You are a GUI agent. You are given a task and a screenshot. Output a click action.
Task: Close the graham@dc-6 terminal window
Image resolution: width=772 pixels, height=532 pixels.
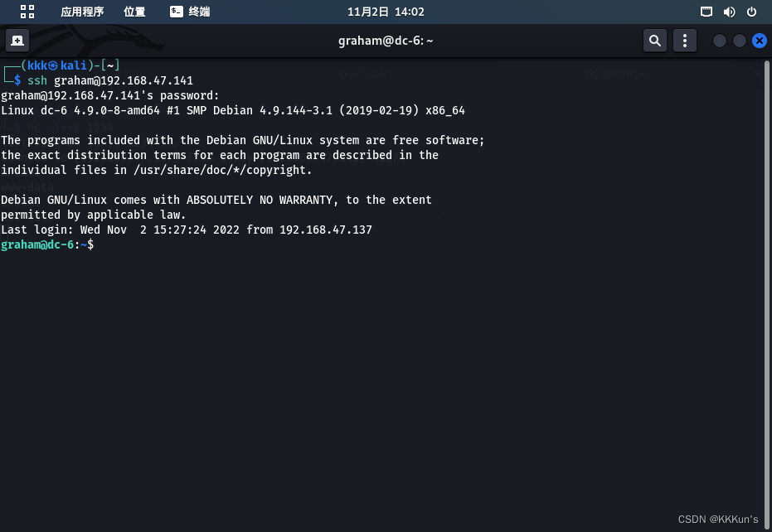tap(760, 41)
